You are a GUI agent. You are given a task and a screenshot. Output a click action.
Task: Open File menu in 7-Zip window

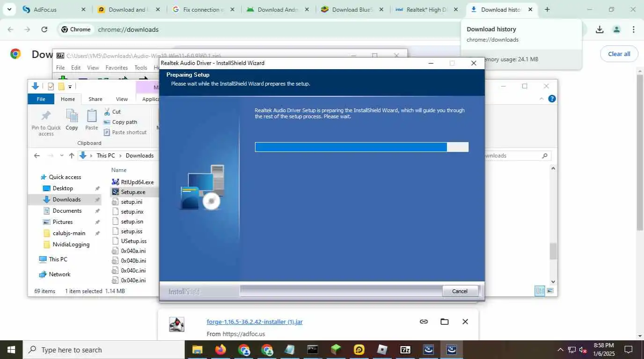[60, 68]
